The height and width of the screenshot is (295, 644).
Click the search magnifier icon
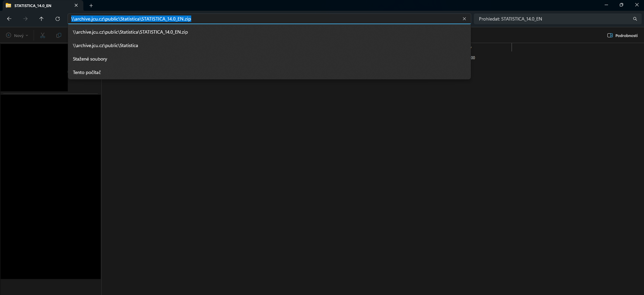(x=635, y=19)
